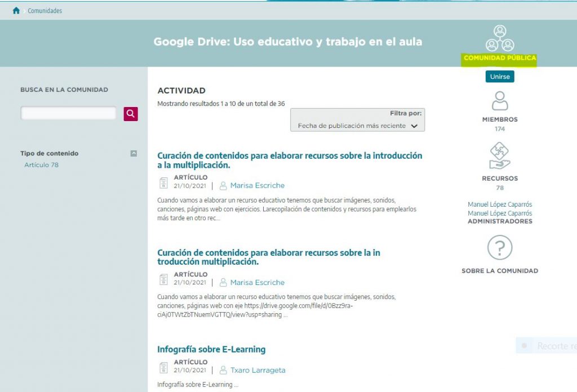Click the community group icon above Comunidad Pública

pos(500,38)
